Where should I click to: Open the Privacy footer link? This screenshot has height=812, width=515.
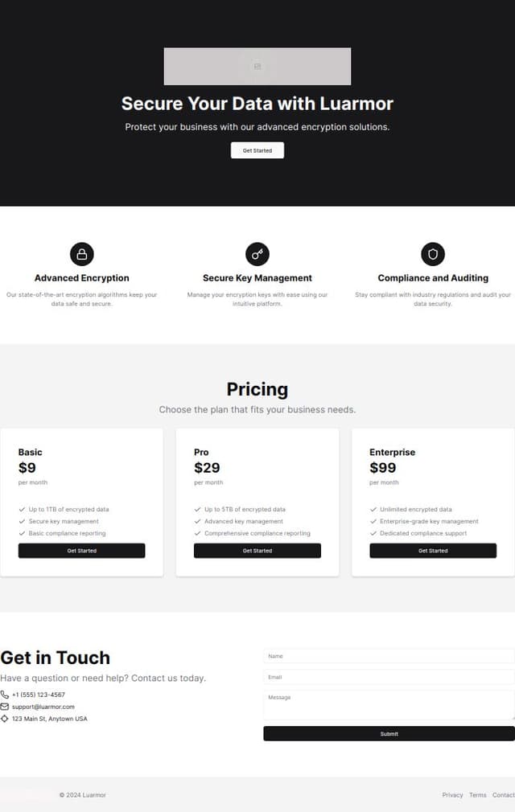pyautogui.click(x=452, y=795)
